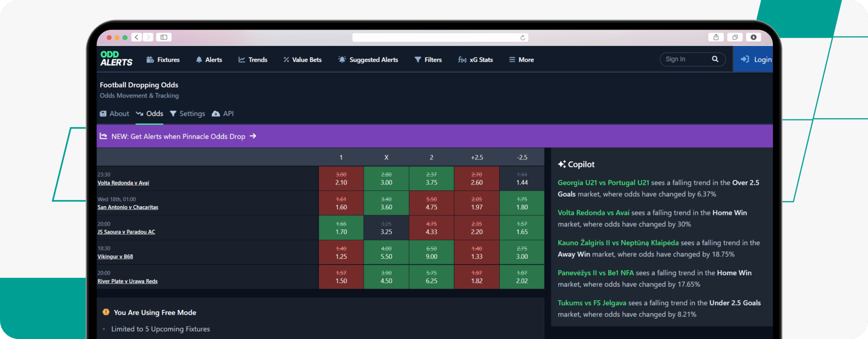Open JS Saoura v Paradou AC fixture
This screenshot has height=339, width=868.
tap(126, 232)
